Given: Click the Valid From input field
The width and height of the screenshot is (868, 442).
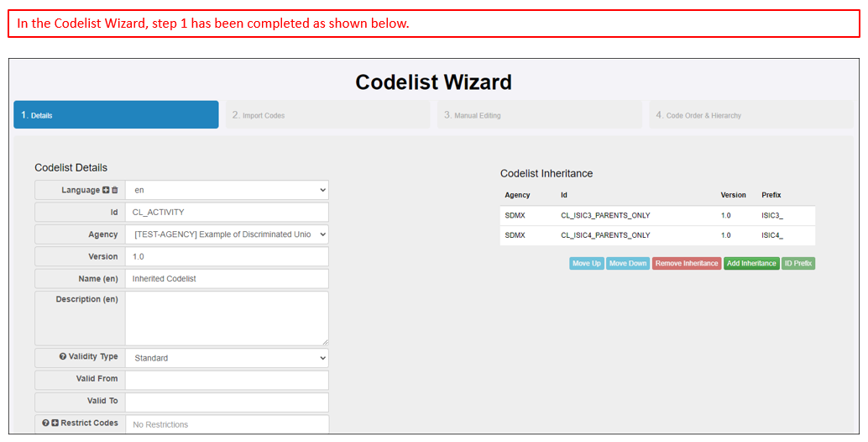Looking at the screenshot, I should click(x=227, y=380).
